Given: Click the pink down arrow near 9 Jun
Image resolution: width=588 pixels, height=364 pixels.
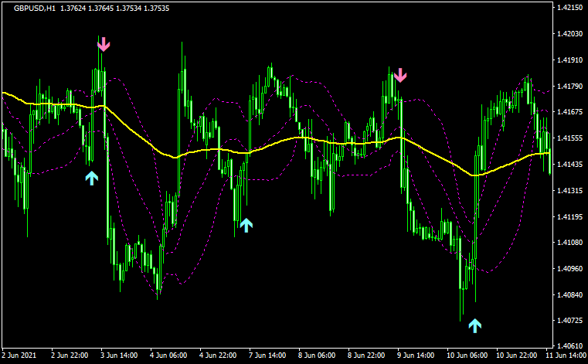Looking at the screenshot, I should pos(399,75).
